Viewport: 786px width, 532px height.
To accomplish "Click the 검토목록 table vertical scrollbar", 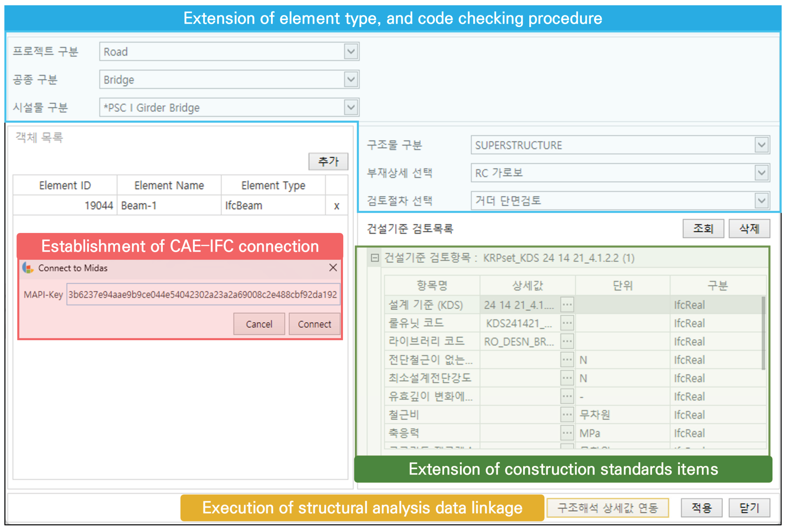I will tap(763, 333).
